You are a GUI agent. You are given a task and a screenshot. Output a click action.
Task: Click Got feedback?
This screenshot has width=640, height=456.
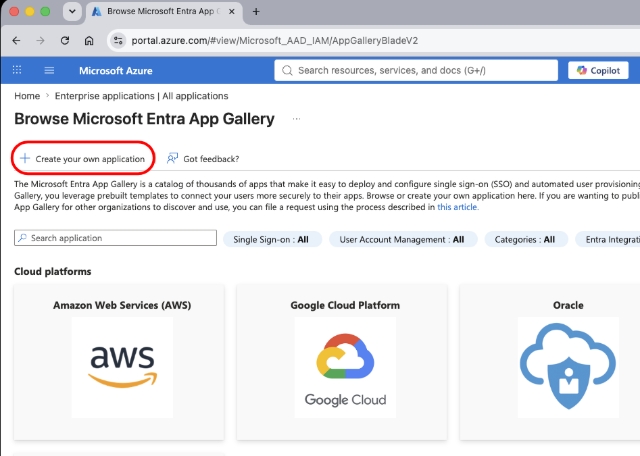pos(203,158)
